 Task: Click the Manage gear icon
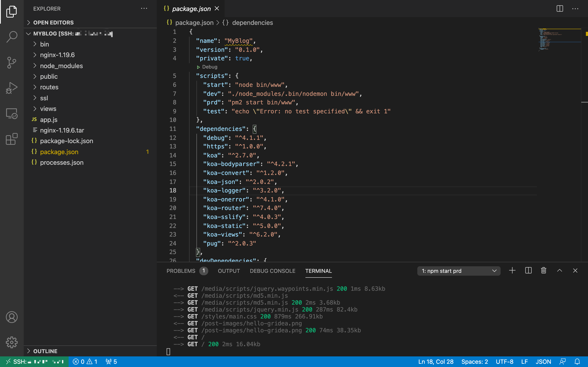click(x=12, y=342)
